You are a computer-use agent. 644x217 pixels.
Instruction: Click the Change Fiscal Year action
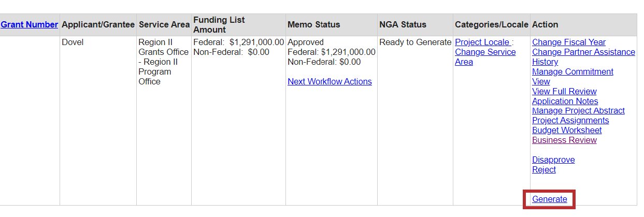tap(568, 42)
